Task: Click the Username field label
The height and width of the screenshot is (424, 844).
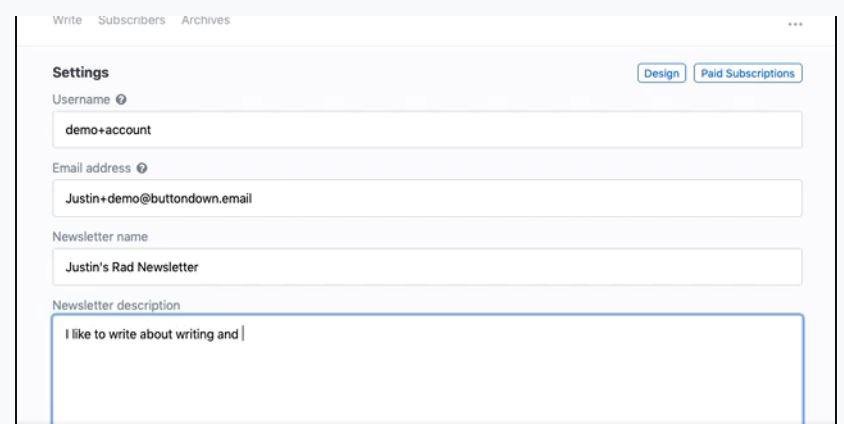Action: [x=81, y=100]
